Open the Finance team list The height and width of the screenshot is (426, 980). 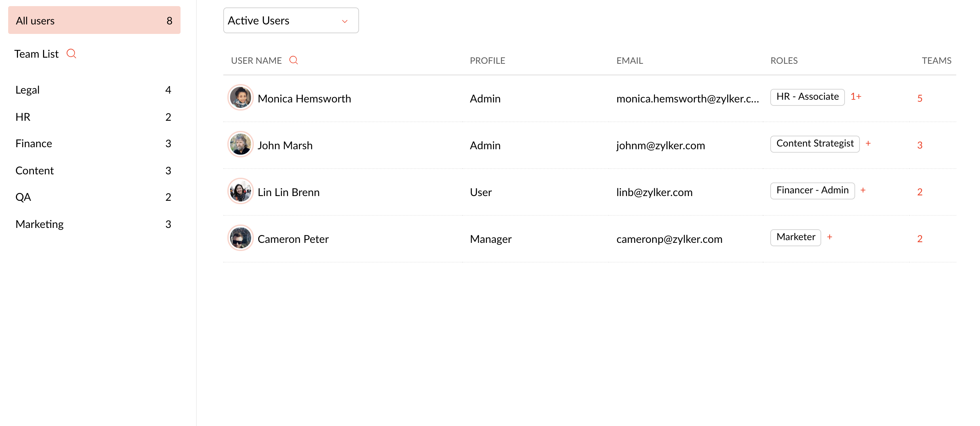(34, 143)
